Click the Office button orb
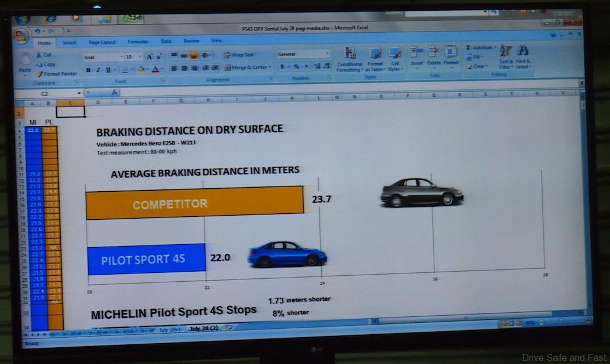Image resolution: width=610 pixels, height=364 pixels. [21, 36]
